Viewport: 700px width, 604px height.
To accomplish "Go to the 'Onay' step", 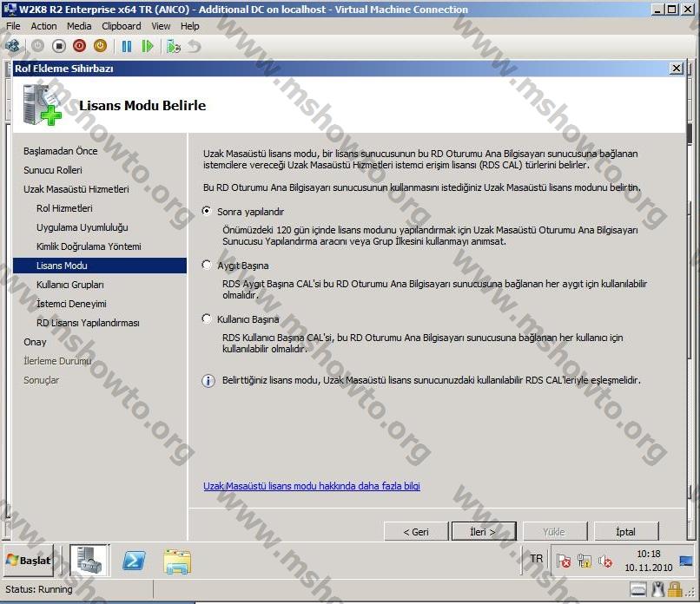I will pos(35,342).
